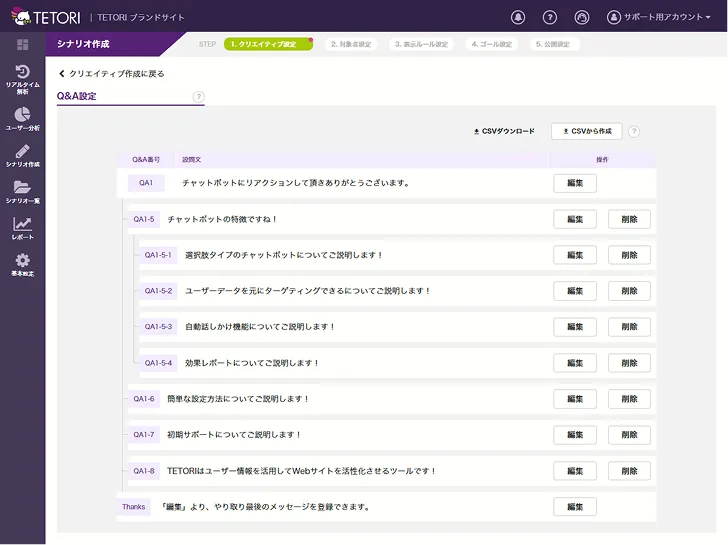
Task: Open the サポート用アカウント dropdown
Action: (x=661, y=17)
